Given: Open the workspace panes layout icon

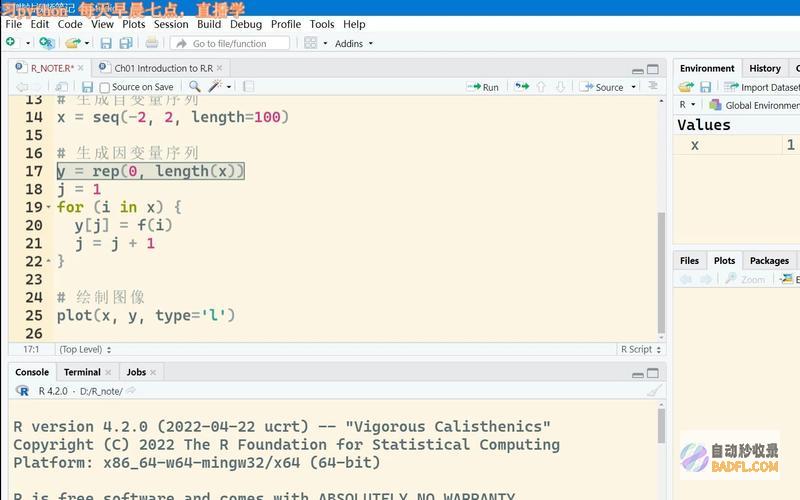Looking at the screenshot, I should click(x=311, y=43).
